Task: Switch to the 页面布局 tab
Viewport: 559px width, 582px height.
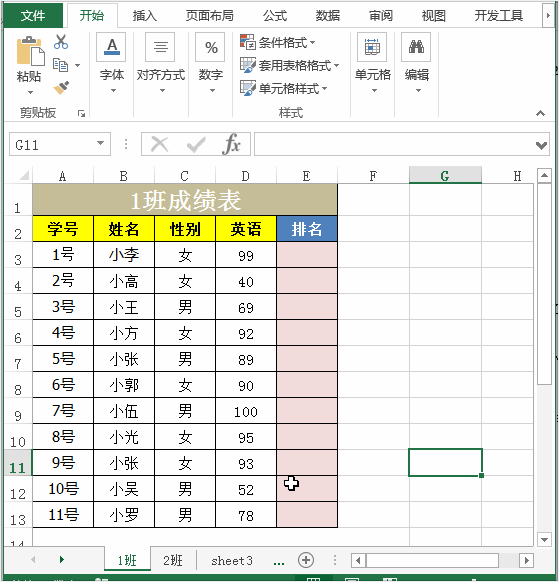Action: click(210, 16)
